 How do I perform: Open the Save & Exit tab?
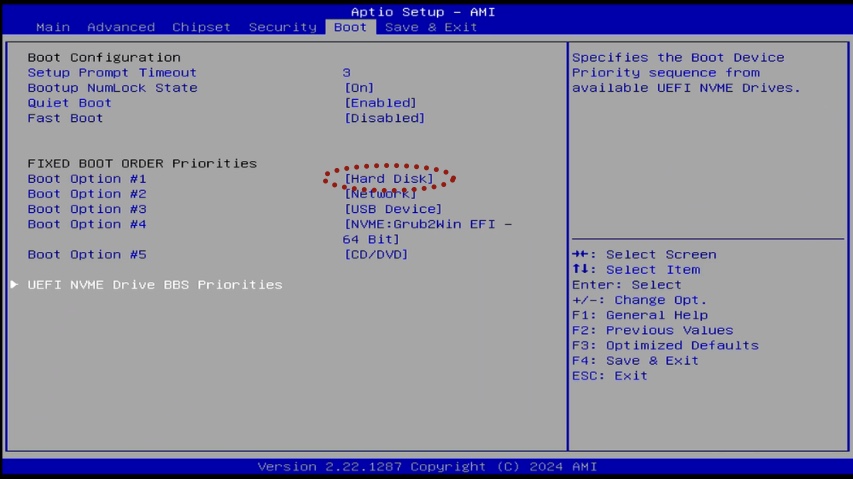[x=431, y=27]
